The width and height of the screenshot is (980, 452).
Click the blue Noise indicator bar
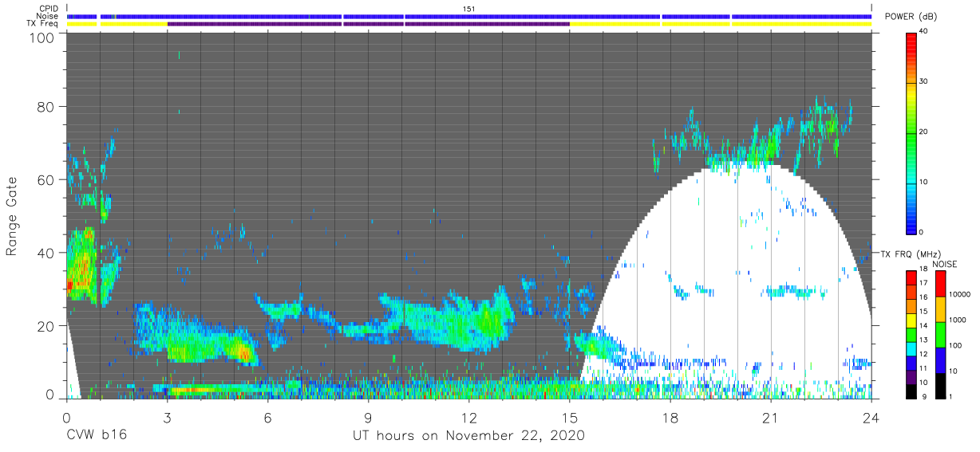pos(469,16)
